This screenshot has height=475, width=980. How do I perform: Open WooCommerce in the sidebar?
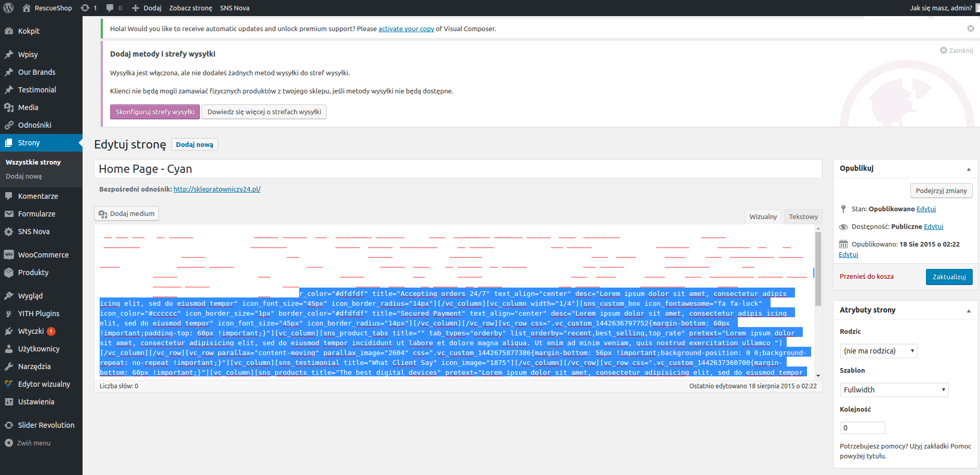43,255
